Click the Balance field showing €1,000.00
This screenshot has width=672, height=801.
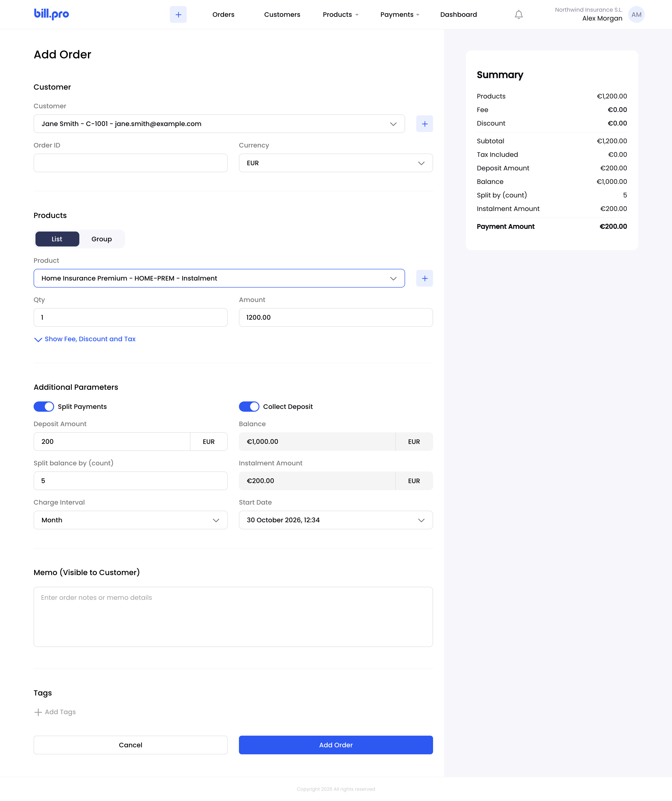317,441
